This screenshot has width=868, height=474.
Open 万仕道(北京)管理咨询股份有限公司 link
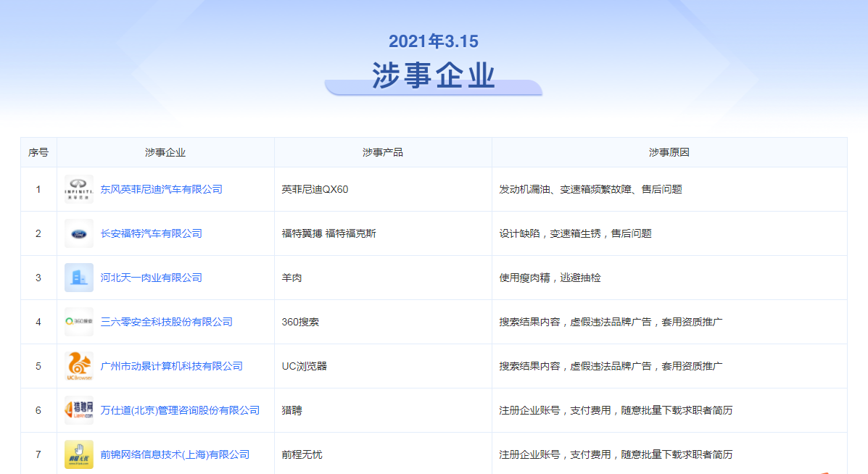tap(180, 410)
